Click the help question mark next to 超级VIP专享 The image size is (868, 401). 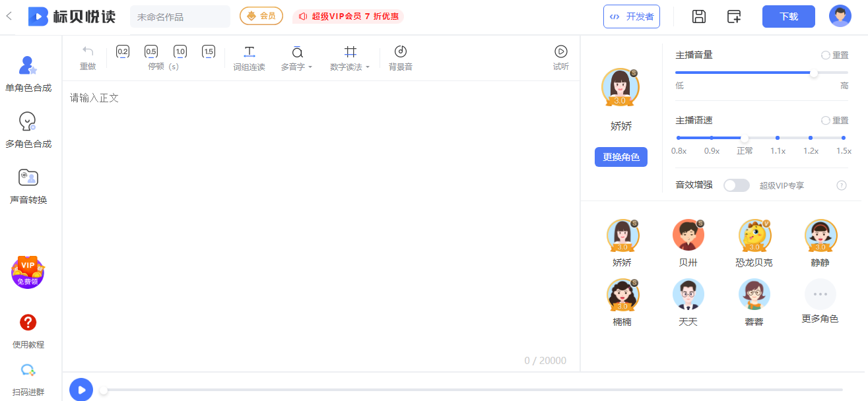842,185
